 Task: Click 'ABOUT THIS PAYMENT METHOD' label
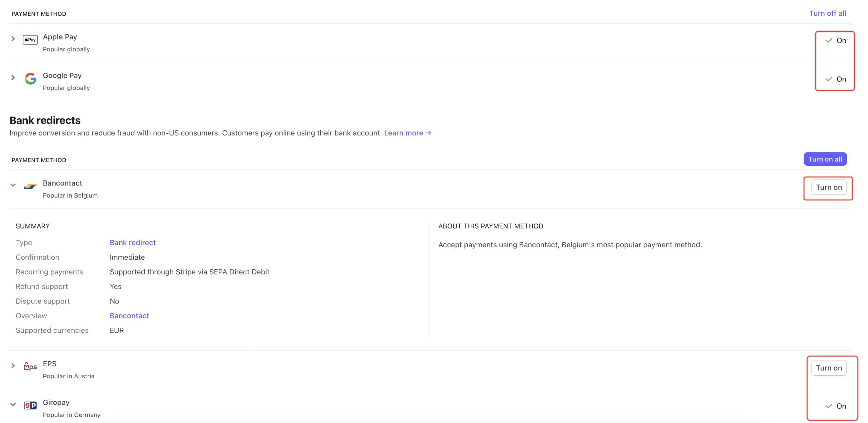[491, 226]
